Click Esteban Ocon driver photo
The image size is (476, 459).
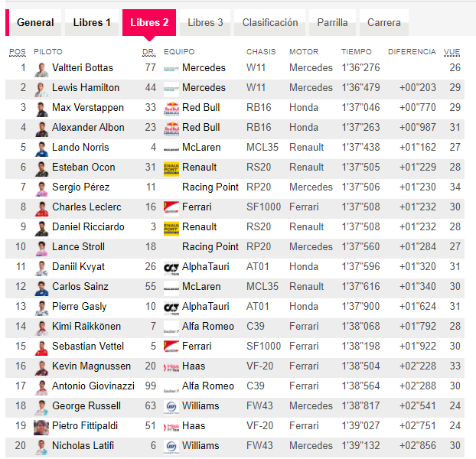pos(41,169)
